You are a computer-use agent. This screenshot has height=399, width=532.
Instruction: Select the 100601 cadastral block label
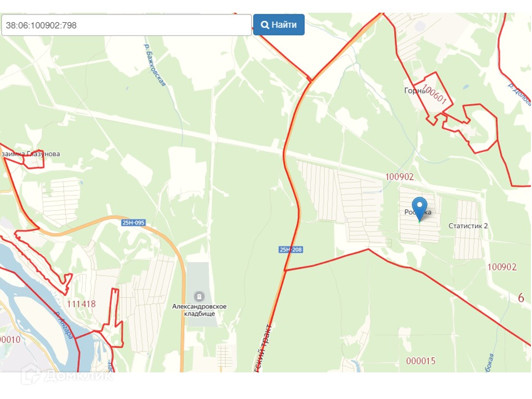(434, 94)
